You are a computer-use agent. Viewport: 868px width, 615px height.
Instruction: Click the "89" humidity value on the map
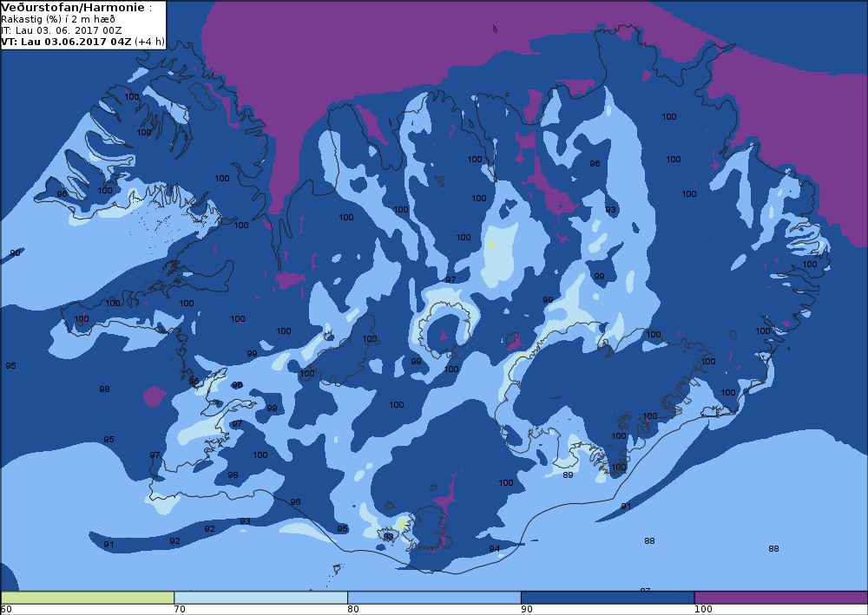(568, 475)
